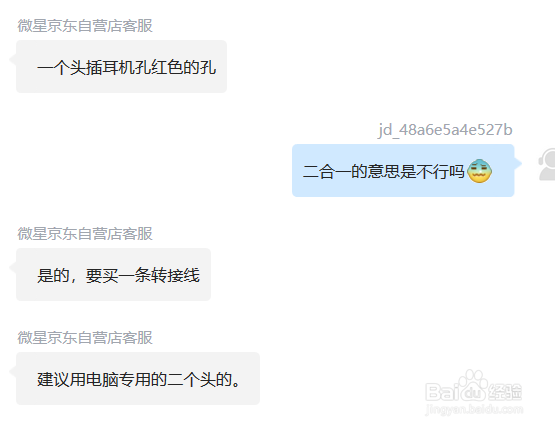Viewport: 555px width, 429px height.
Task: Click first 微星京东自营店客服 sender name at top
Action: tap(85, 26)
